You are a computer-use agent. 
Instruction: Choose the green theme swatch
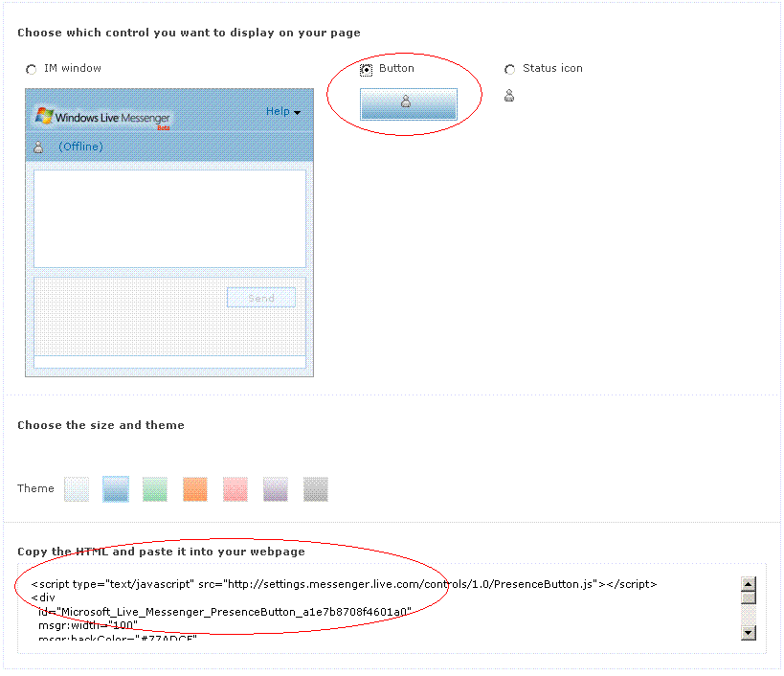[155, 489]
